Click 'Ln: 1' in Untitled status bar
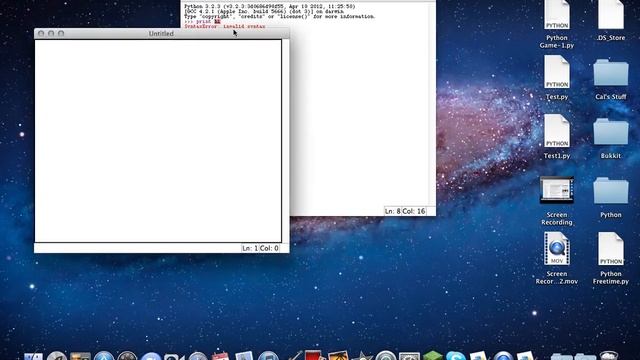 click(250, 248)
